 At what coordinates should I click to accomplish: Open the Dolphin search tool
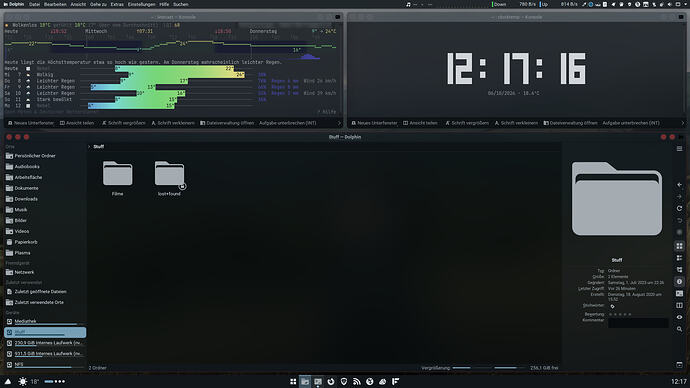click(x=679, y=329)
